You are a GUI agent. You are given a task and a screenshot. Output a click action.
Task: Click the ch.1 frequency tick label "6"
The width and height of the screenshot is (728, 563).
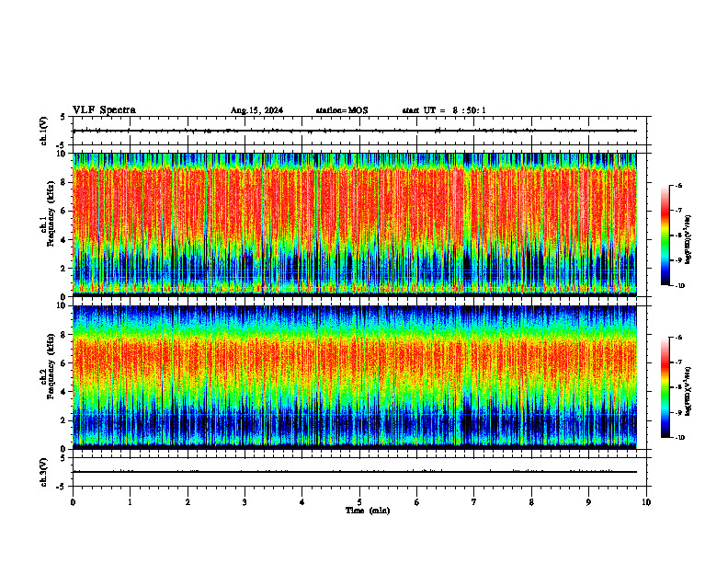(64, 212)
